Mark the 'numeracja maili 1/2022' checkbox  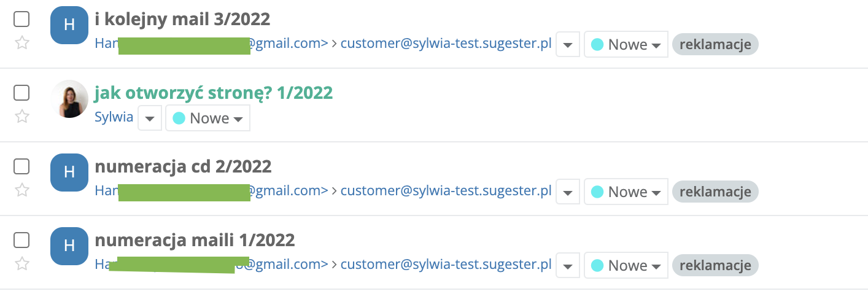click(x=21, y=241)
